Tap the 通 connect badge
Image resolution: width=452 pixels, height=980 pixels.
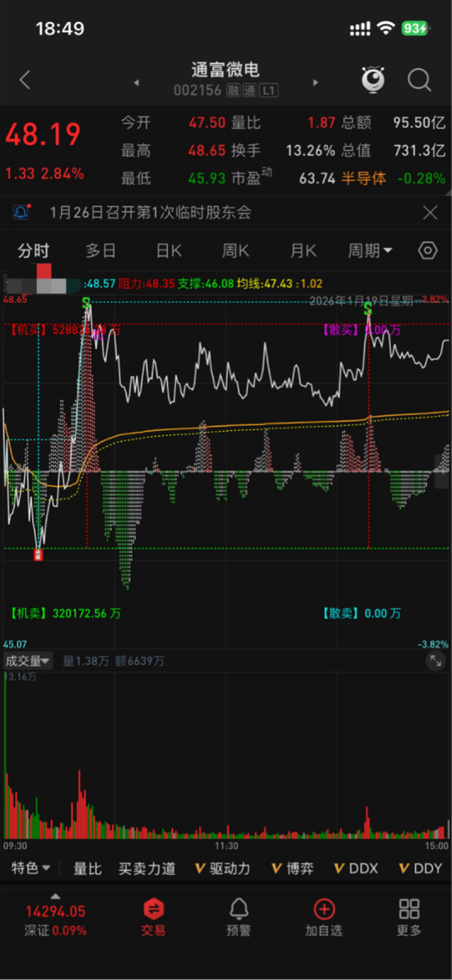250,91
